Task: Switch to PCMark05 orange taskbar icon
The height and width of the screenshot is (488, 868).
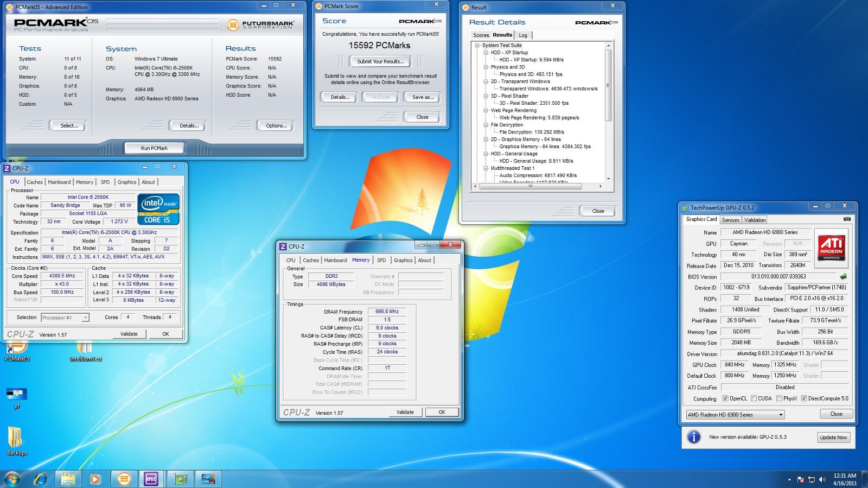Action: point(124,479)
